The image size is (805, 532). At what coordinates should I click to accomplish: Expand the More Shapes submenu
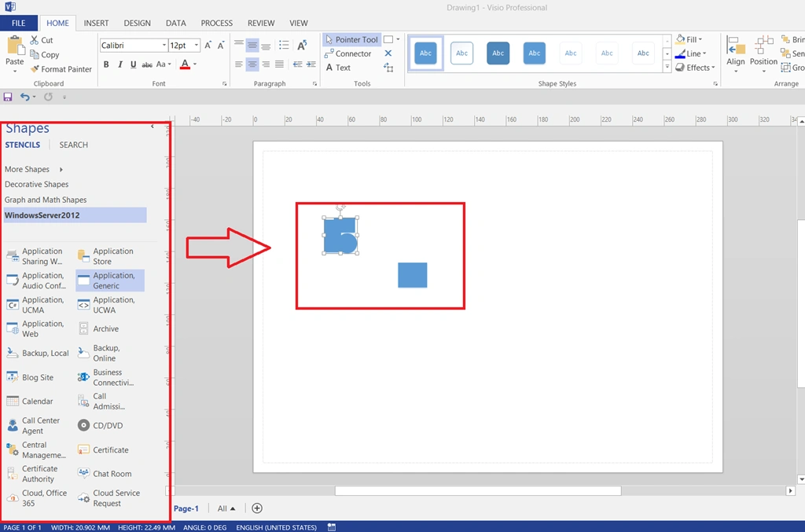point(33,169)
